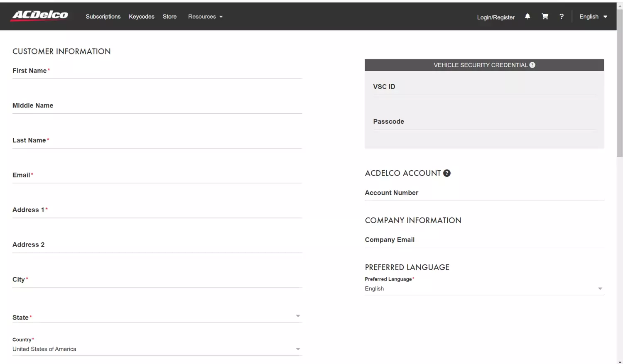Open the Country dropdown
This screenshot has height=364, width=623.
coord(157,349)
